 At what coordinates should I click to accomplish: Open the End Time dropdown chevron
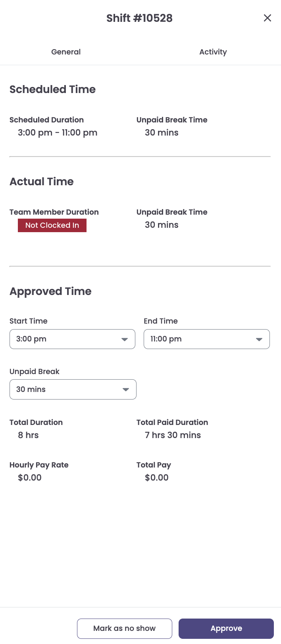click(260, 339)
